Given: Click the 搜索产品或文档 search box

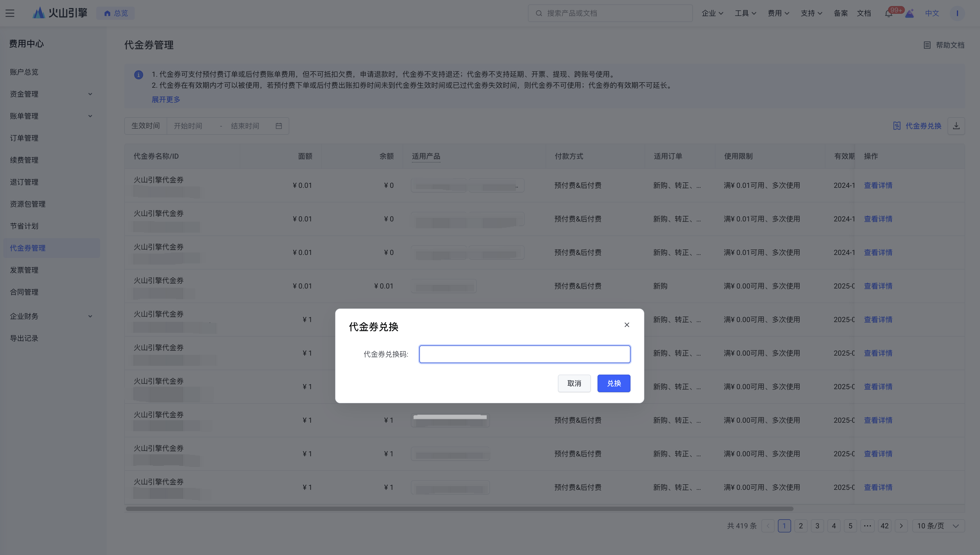Looking at the screenshot, I should pyautogui.click(x=610, y=13).
